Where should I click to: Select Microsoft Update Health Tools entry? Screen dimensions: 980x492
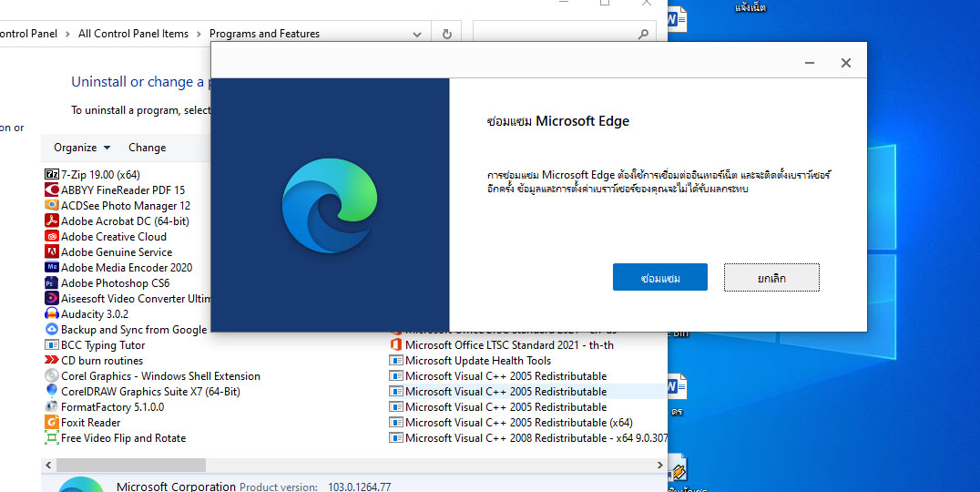[x=478, y=360]
